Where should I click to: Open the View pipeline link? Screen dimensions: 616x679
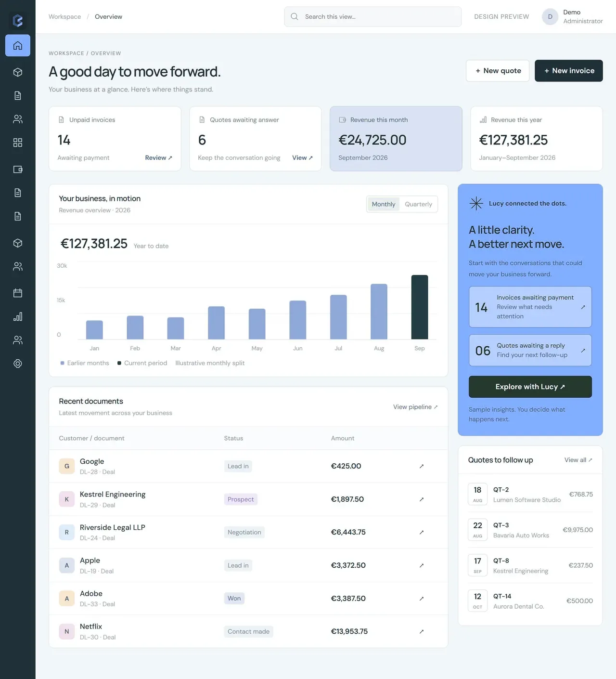[415, 407]
